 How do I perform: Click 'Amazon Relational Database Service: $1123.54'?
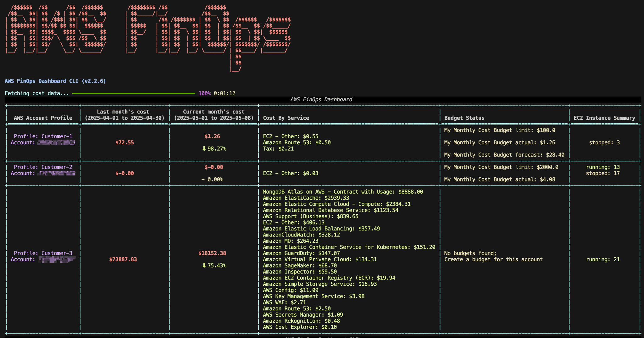pyautogui.click(x=330, y=210)
